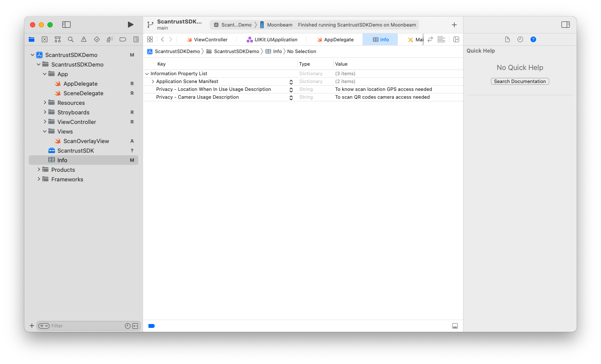Open the Symbol navigator
Viewport: 601px width, 364px height.
click(57, 40)
